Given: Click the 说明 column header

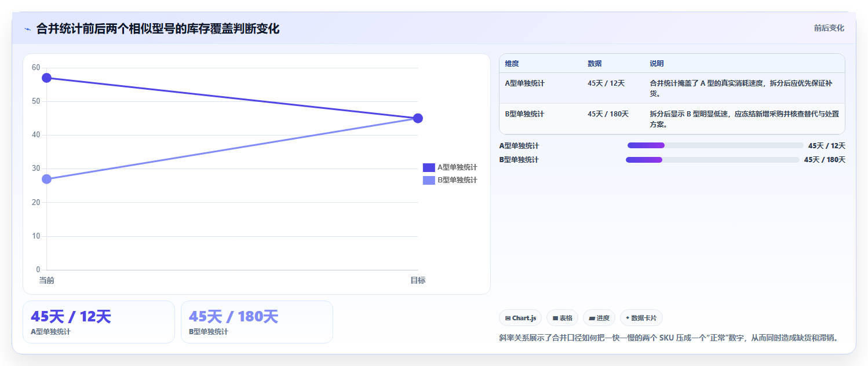Looking at the screenshot, I should coord(657,64).
